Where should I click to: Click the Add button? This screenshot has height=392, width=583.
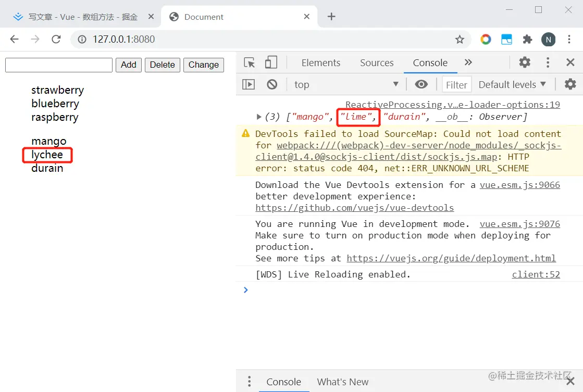[x=128, y=65]
